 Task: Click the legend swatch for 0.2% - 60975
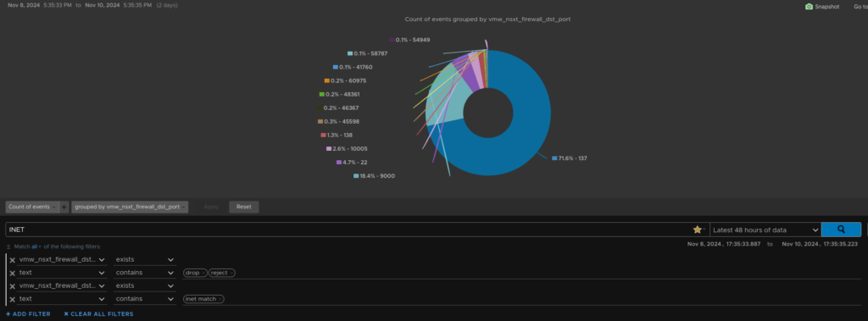(x=326, y=80)
